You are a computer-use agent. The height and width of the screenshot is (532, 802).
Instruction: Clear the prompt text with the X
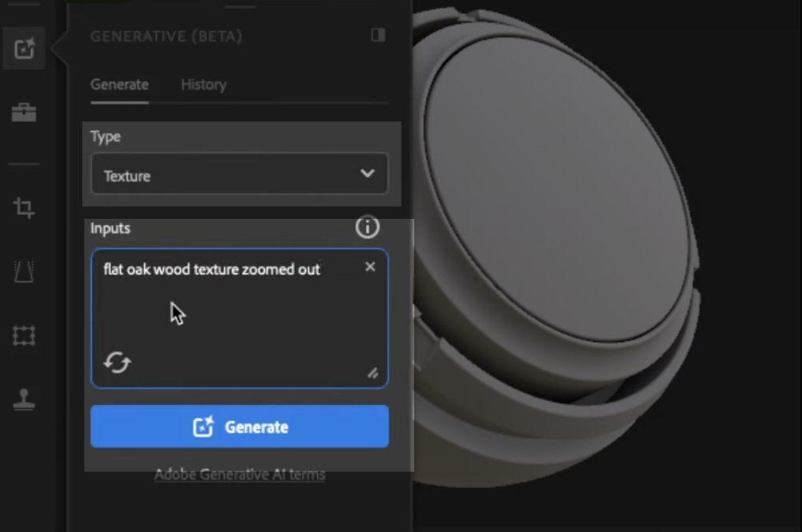pyautogui.click(x=370, y=267)
